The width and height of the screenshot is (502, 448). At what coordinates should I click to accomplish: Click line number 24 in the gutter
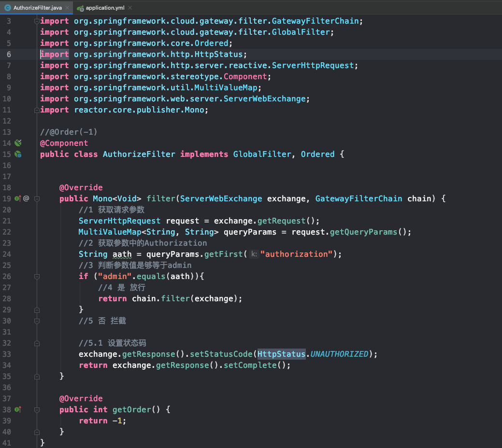pos(7,254)
